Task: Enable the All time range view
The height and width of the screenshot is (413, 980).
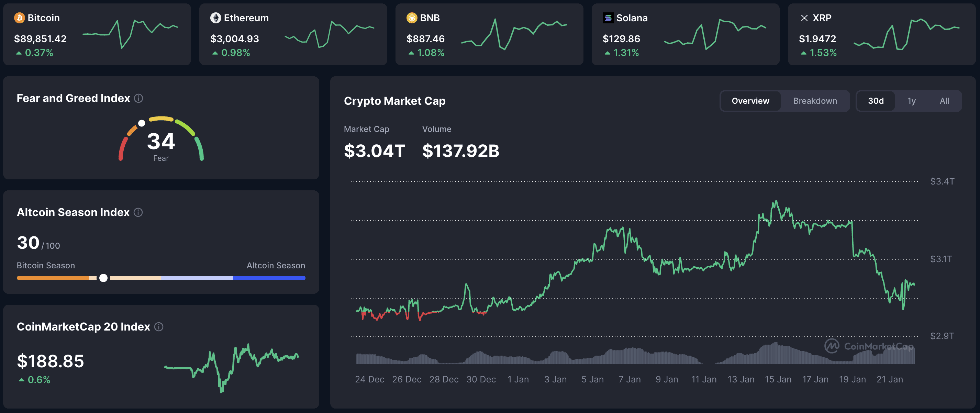Action: tap(945, 101)
